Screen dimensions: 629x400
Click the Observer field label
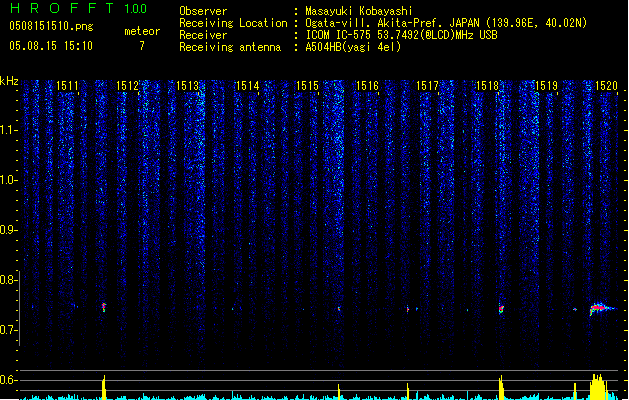coord(203,11)
